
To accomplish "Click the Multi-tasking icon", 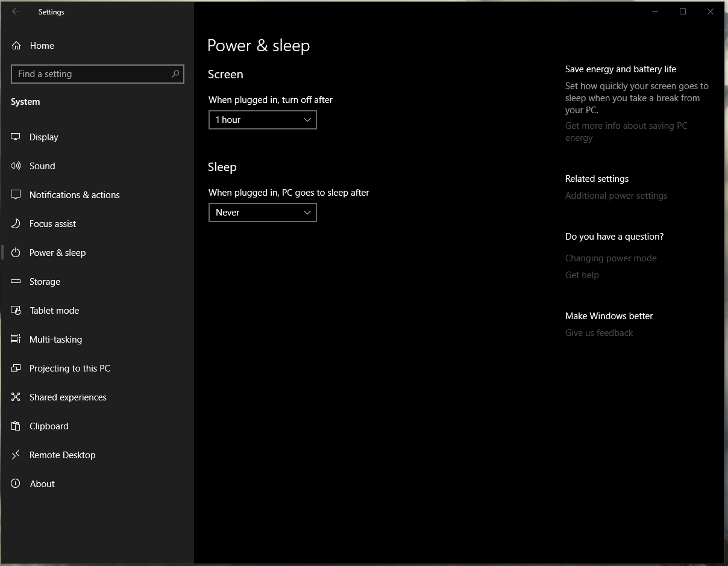I will (16, 340).
